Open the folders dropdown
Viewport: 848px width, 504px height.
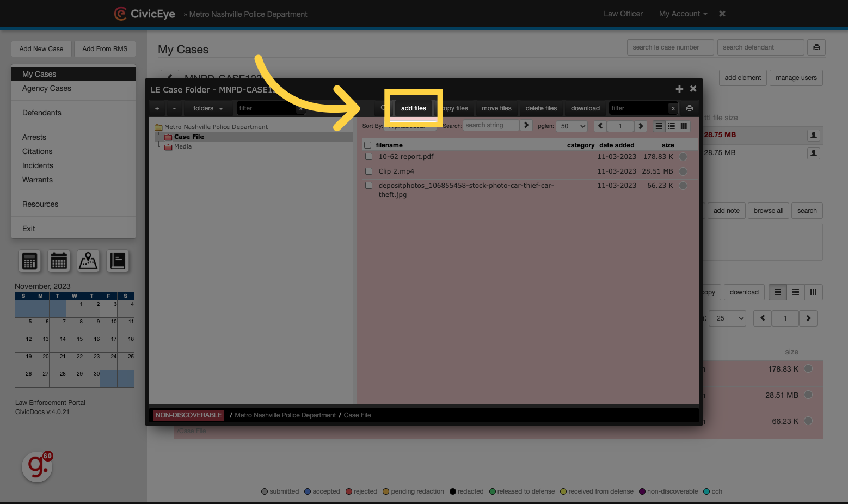tap(208, 108)
